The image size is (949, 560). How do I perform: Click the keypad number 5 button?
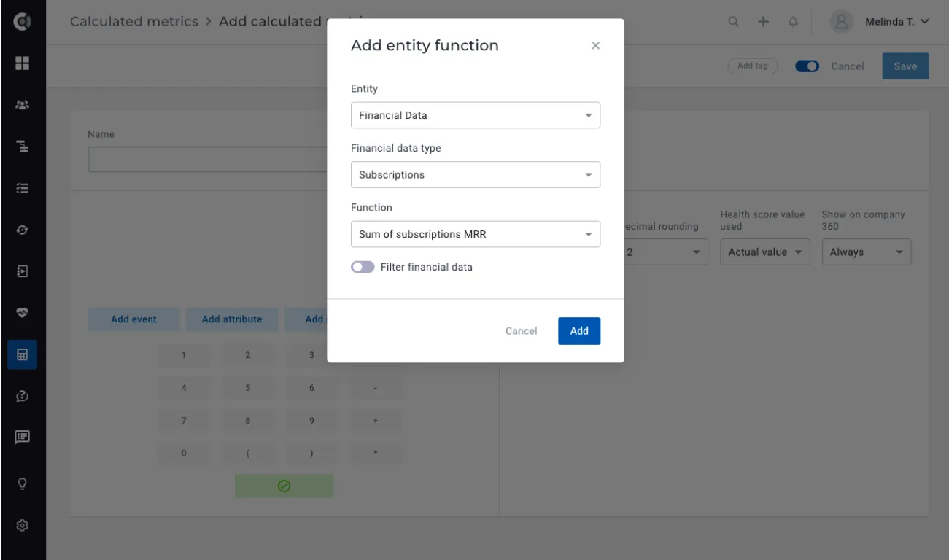248,388
